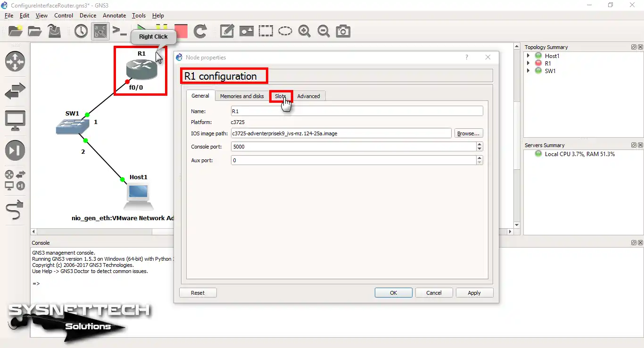Open the Device menu
Screen dimensions: 644x348
[x=88, y=16]
